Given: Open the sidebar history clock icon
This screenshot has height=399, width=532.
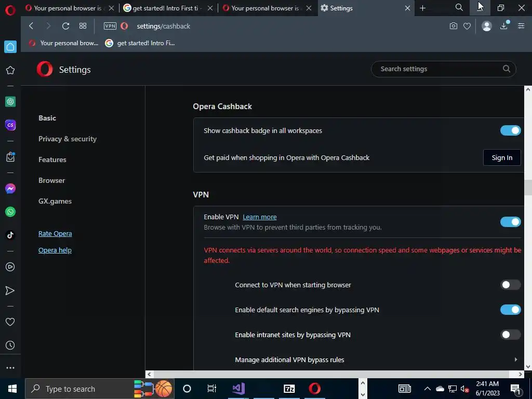Looking at the screenshot, I should pyautogui.click(x=10, y=345).
